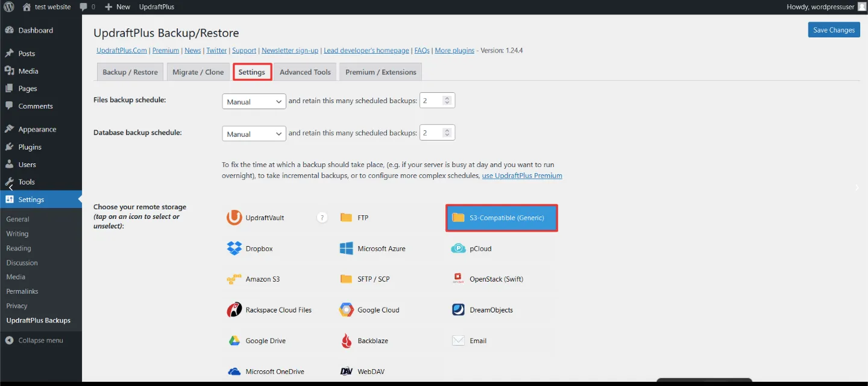Select the Amazon S3 storage icon
Viewport: 868px width, 386px height.
pos(234,279)
